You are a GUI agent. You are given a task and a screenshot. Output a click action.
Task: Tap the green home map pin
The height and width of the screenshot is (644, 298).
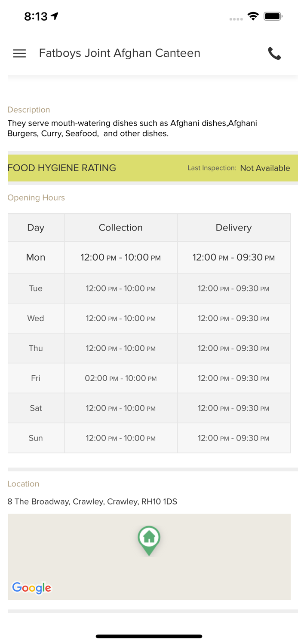click(149, 539)
